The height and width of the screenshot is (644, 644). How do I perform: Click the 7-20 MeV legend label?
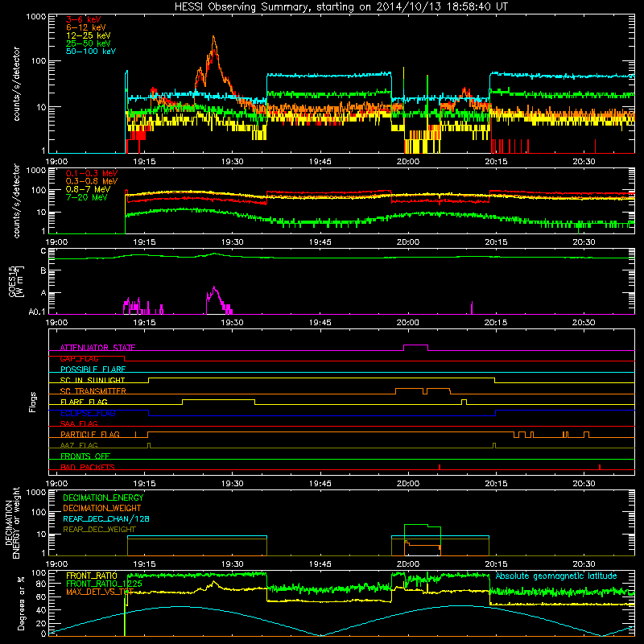(x=87, y=197)
